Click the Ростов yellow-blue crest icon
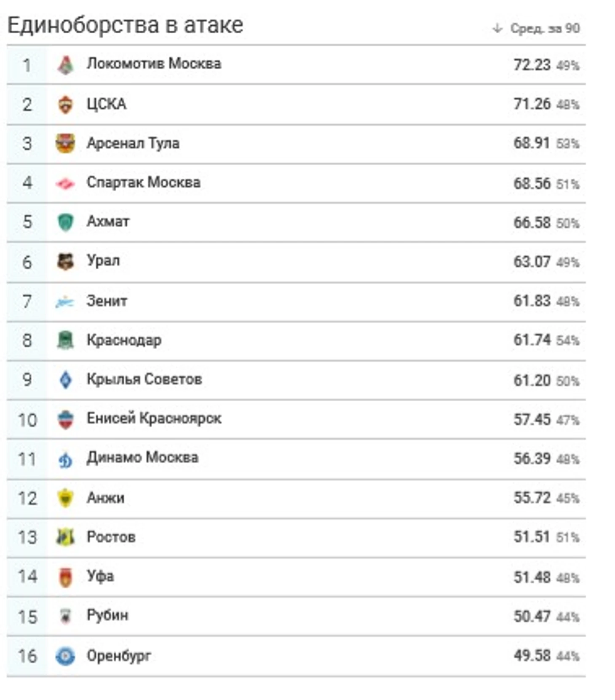The width and height of the screenshot is (615, 700). point(65,537)
